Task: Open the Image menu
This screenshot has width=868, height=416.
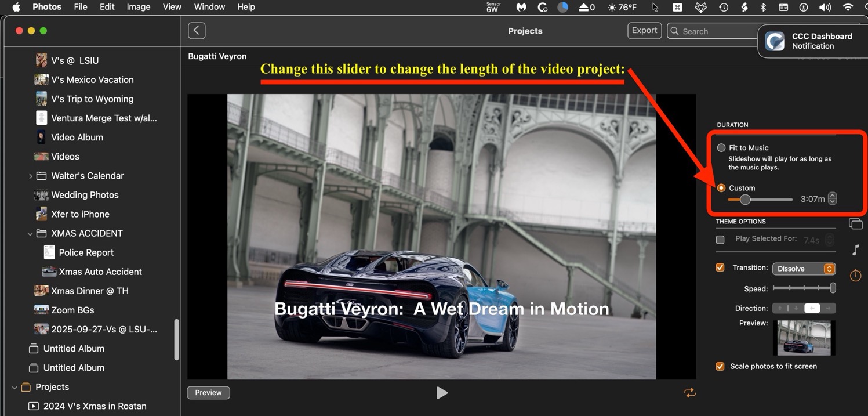Action: (x=139, y=7)
